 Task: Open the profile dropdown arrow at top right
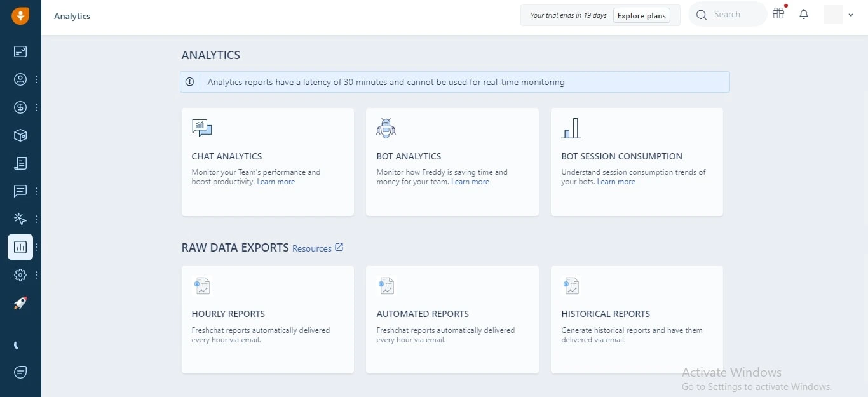click(x=851, y=15)
